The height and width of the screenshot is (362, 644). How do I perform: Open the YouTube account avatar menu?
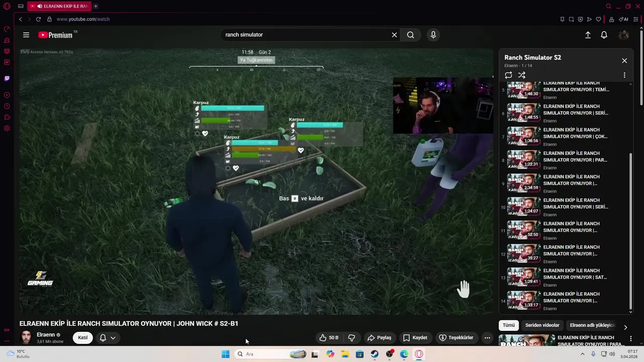coord(624,35)
